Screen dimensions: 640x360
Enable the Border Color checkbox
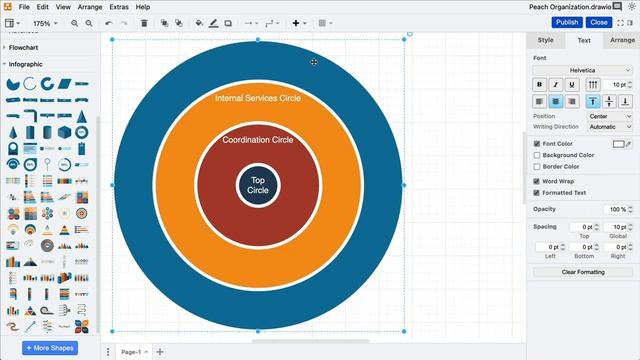click(x=537, y=167)
